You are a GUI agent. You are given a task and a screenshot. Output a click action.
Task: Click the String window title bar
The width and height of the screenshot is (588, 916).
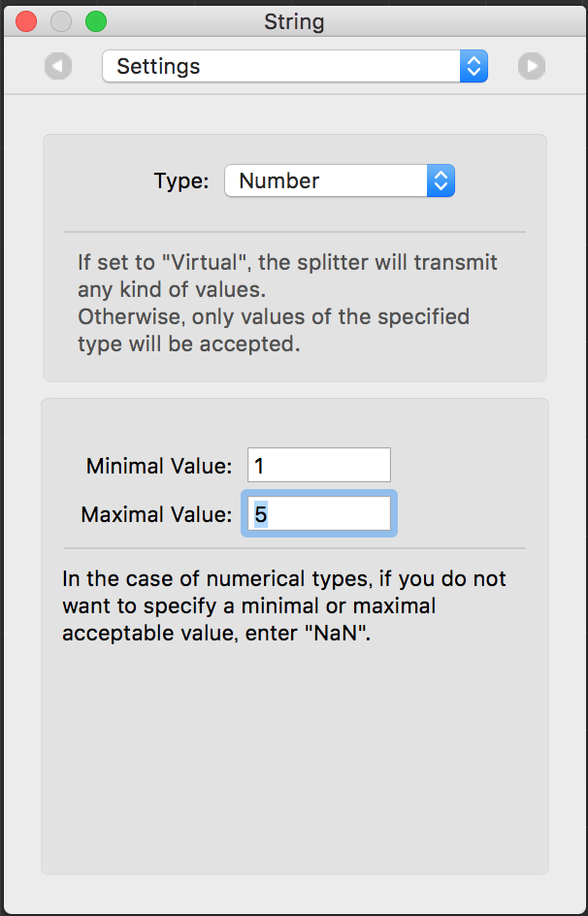tap(294, 21)
